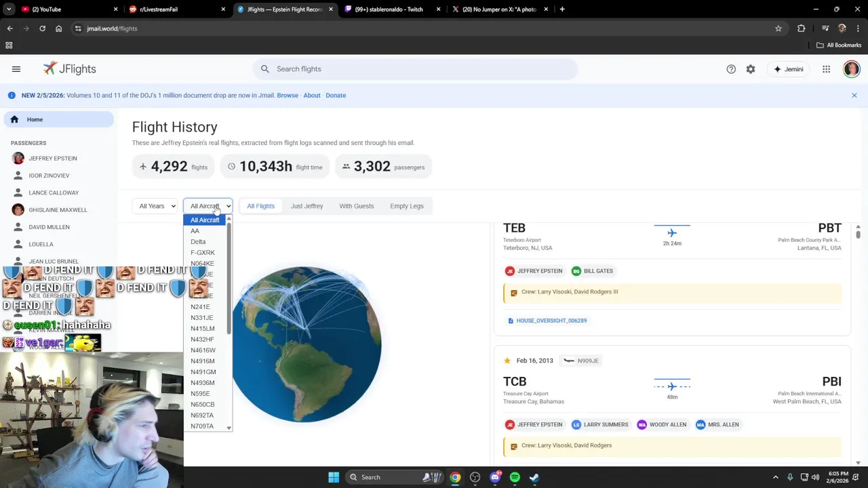Choose N331JE in the aircraft list

point(205,318)
